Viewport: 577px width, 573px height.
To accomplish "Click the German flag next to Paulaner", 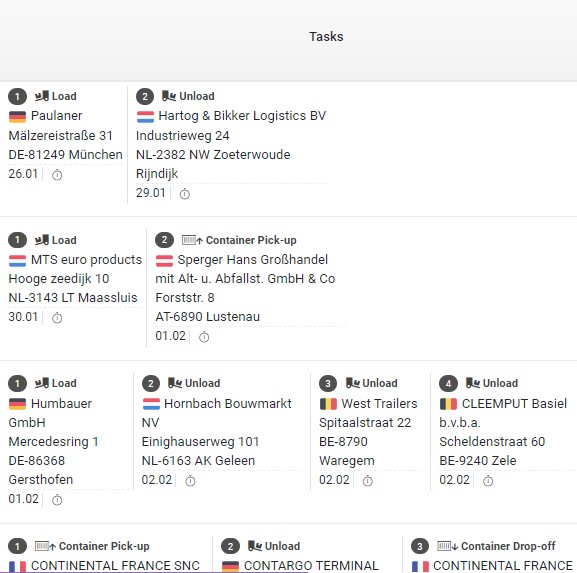I will pos(17,117).
